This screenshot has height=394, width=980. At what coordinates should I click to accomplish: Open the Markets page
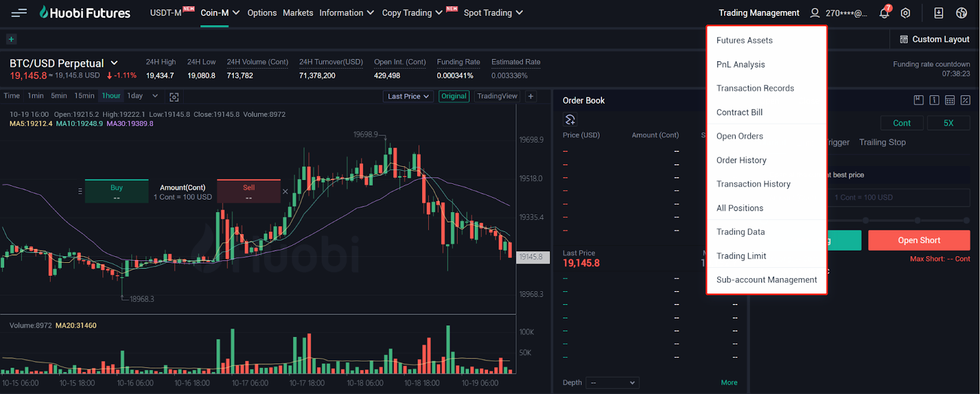(298, 13)
